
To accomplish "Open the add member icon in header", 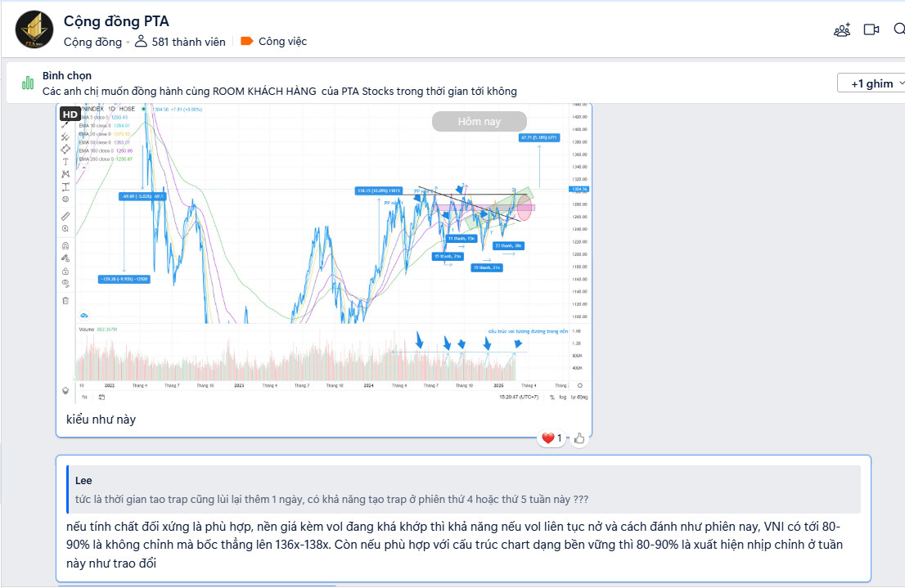I will pyautogui.click(x=842, y=30).
